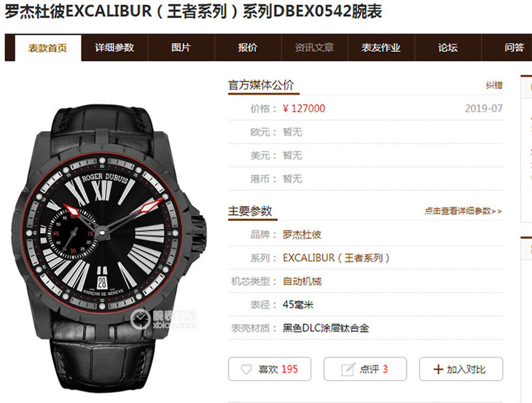Select the 报价 tab

(248, 48)
